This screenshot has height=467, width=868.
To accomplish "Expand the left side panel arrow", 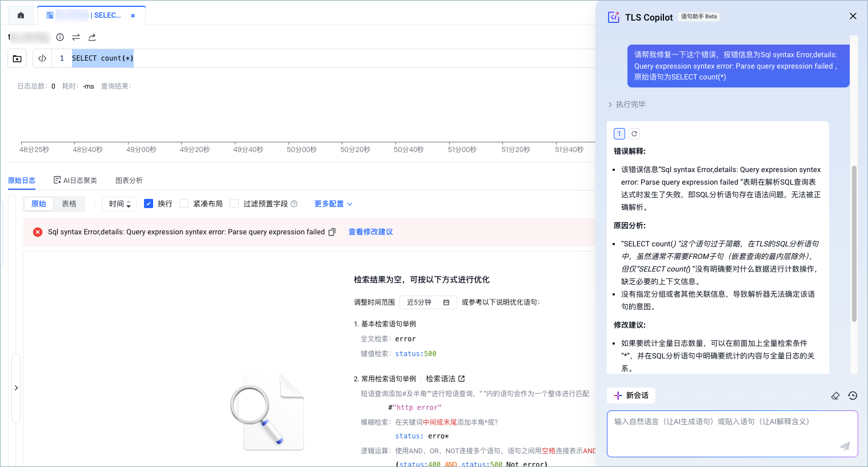I will (x=16, y=388).
